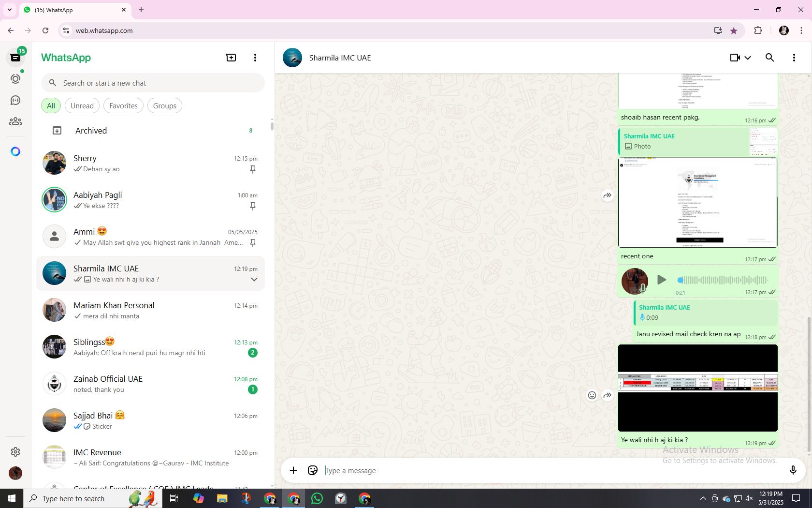Viewport: 812px width, 508px height.
Task: Open the Archived chats row
Action: 151,131
